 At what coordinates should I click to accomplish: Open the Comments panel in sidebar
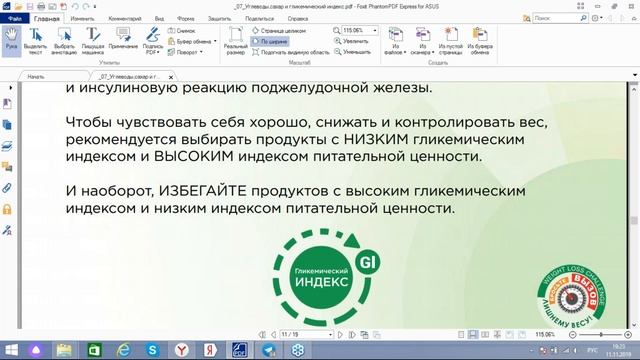click(7, 167)
